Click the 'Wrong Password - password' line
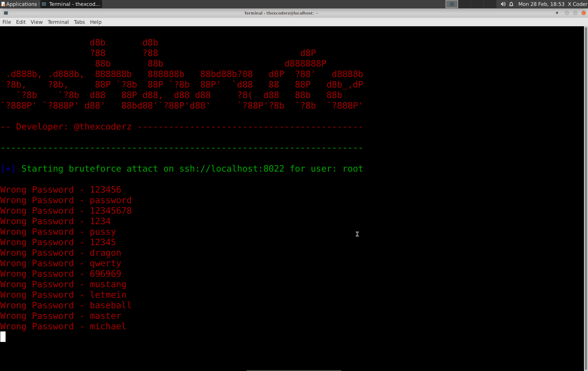 (x=66, y=200)
